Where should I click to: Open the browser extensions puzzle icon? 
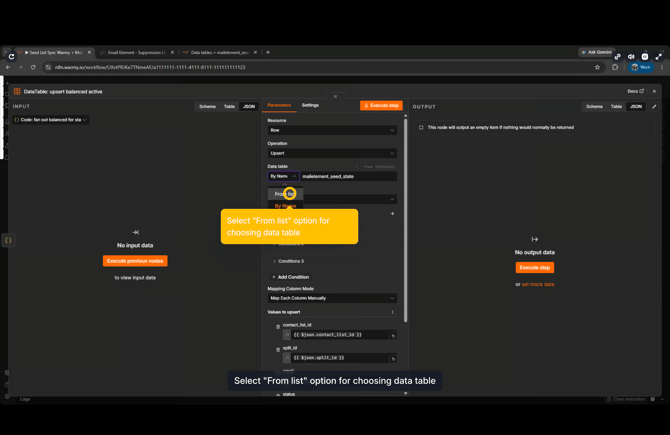tap(615, 67)
